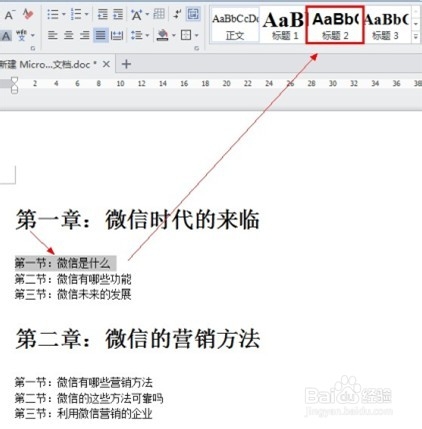Open the bulleted list dropdown arrow
Image resolution: width=422 pixels, height=429 pixels.
coord(63,14)
